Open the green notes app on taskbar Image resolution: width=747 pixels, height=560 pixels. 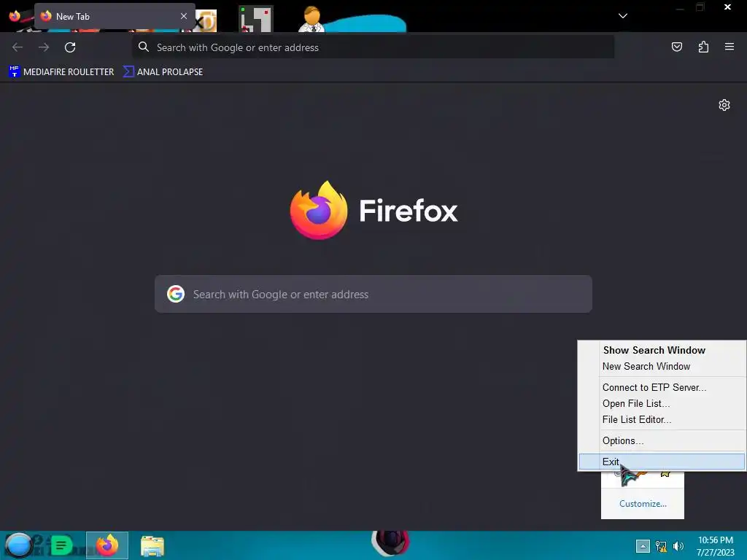(61, 545)
